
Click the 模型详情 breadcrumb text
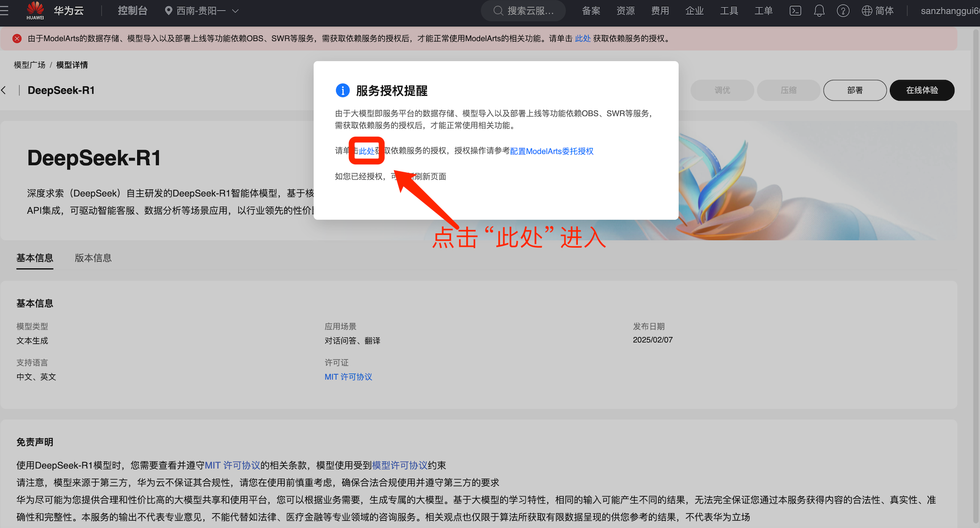pos(72,65)
